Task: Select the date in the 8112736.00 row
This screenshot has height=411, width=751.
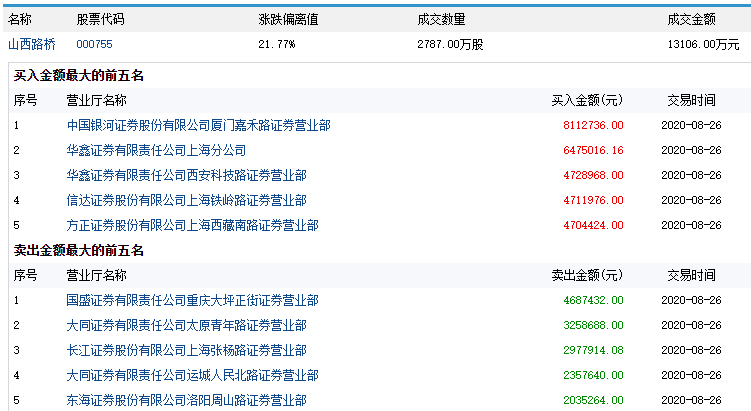Action: pyautogui.click(x=691, y=126)
